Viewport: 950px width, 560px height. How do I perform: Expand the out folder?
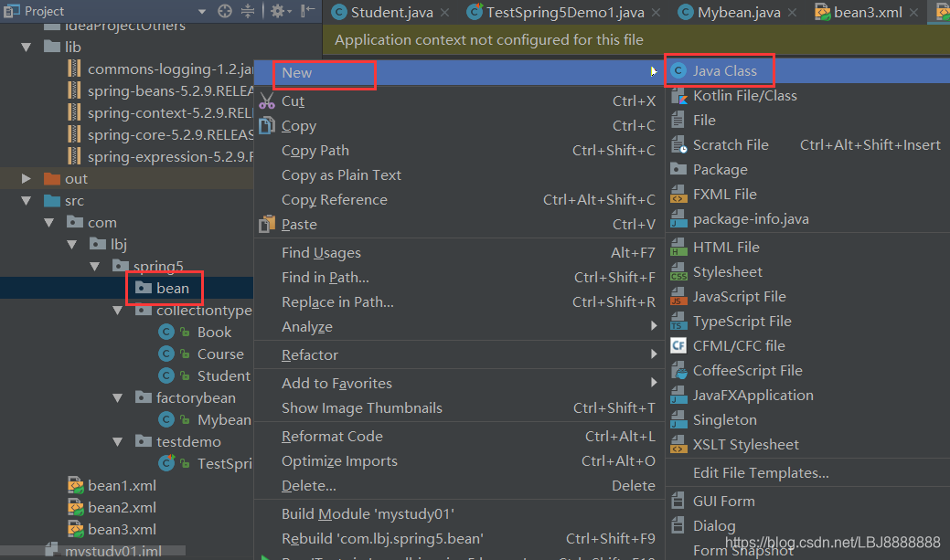coord(26,178)
